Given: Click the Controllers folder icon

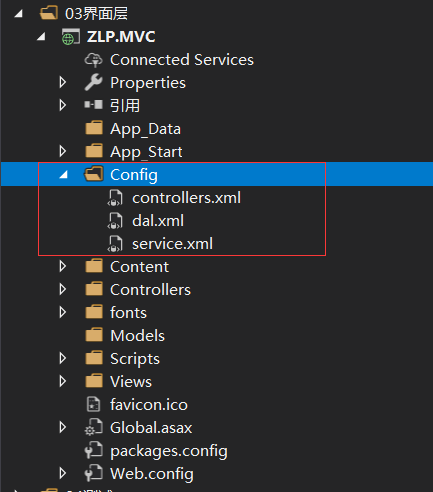Looking at the screenshot, I should 94,289.
